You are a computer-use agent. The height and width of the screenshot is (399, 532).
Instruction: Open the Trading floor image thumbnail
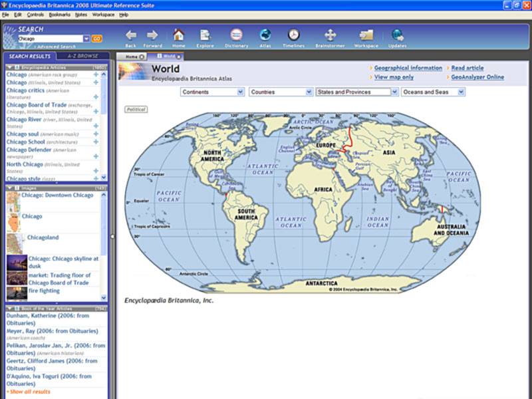click(17, 278)
